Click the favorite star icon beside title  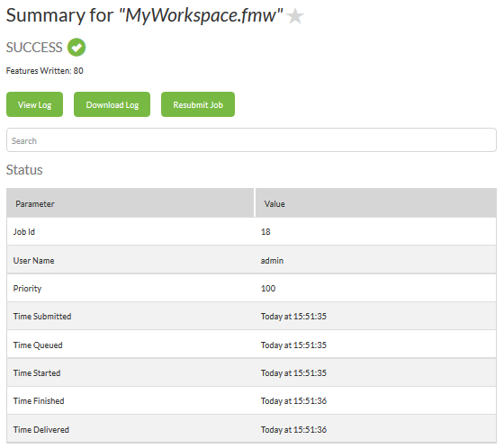tap(295, 16)
